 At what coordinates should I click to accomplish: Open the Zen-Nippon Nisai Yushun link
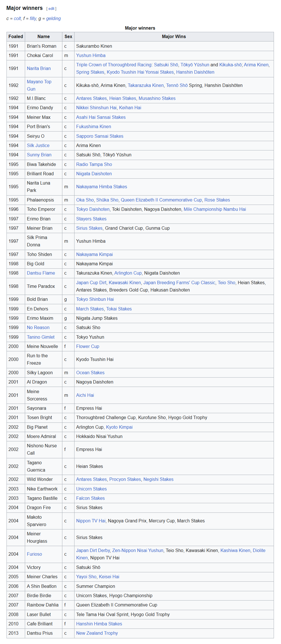click(138, 551)
